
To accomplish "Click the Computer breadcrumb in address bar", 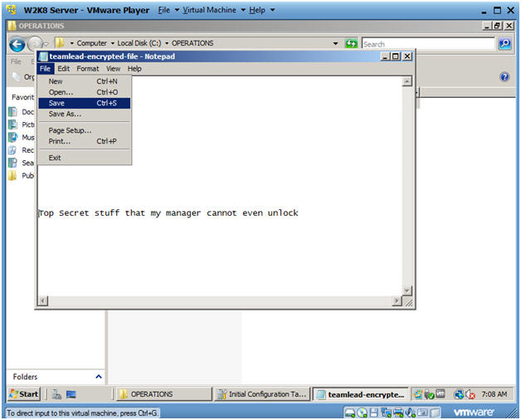I will [x=92, y=43].
